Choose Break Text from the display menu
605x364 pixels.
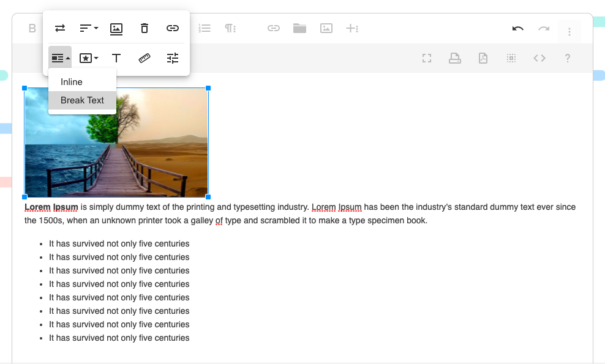point(82,100)
